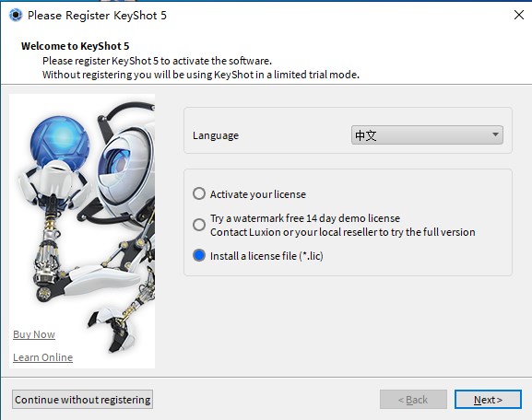Open the Language dropdown showing 中文
Image resolution: width=532 pixels, height=420 pixels.
(x=427, y=134)
